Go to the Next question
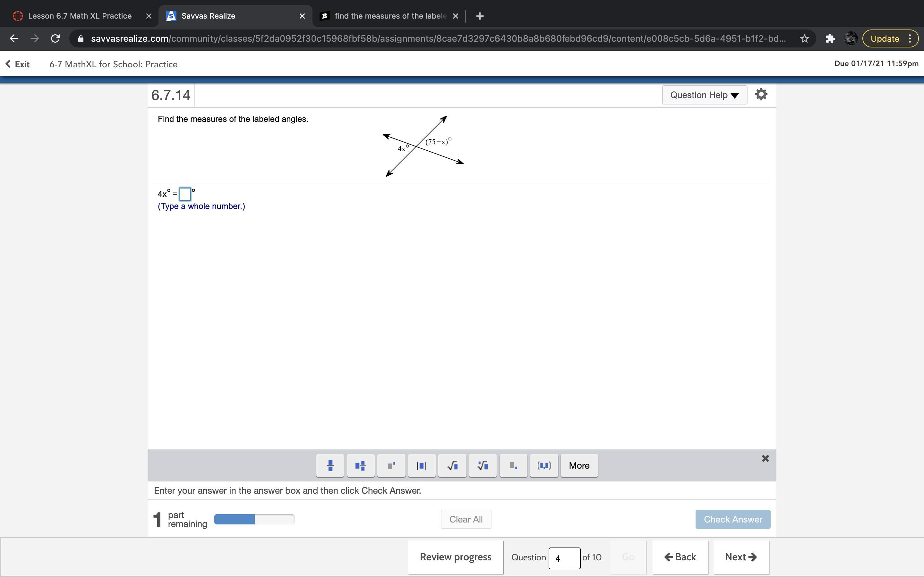The width and height of the screenshot is (924, 577). 740,557
